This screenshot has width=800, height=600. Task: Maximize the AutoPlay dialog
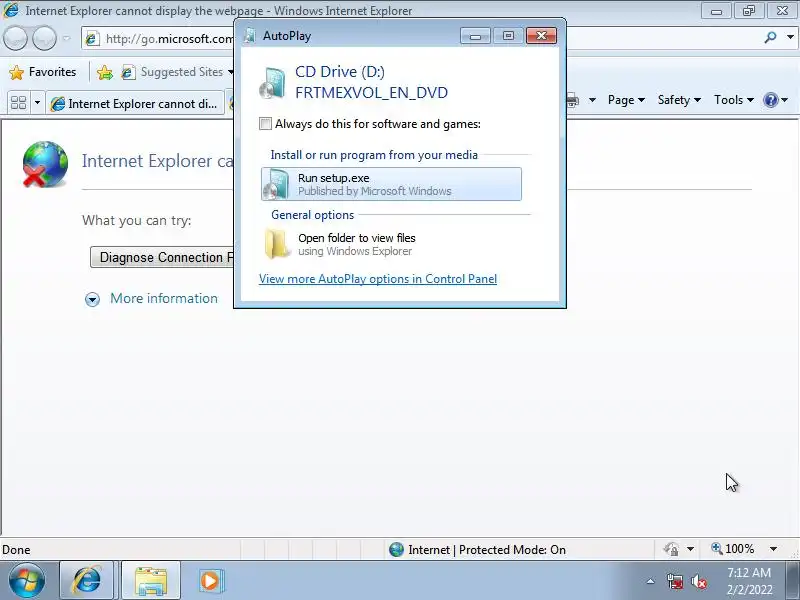[508, 35]
